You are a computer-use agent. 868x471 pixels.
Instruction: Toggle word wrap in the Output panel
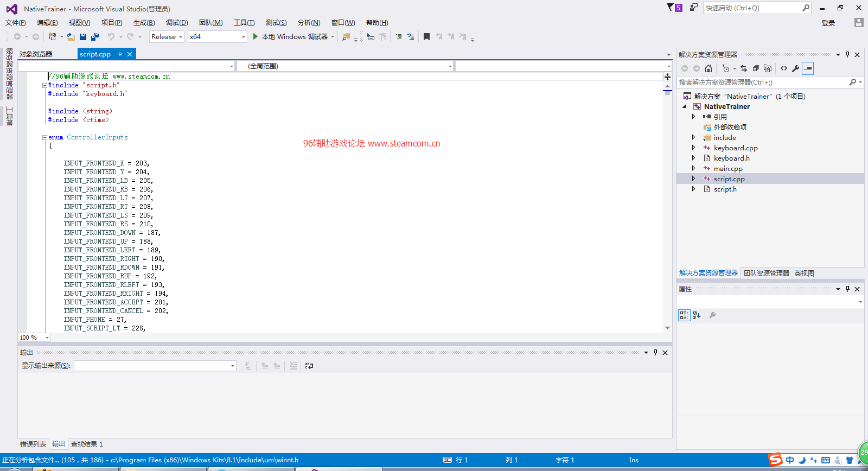(309, 366)
